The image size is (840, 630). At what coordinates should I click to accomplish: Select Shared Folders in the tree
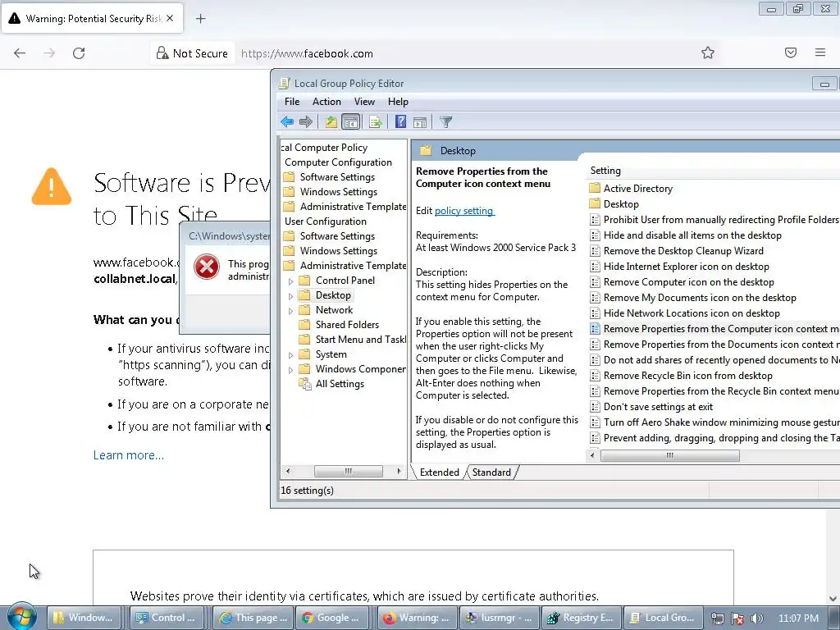click(x=347, y=325)
